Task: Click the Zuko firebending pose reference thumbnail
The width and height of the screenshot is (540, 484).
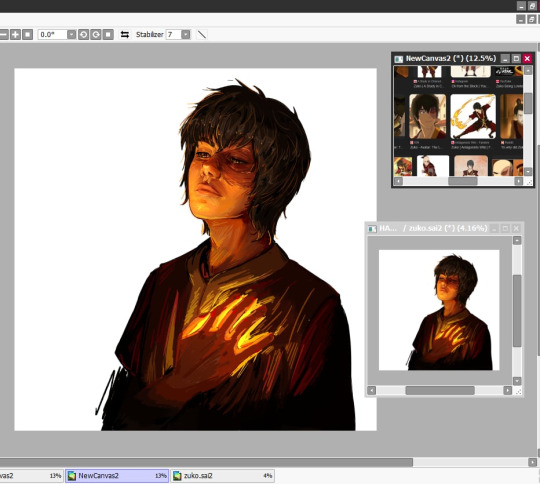Action: [x=473, y=116]
